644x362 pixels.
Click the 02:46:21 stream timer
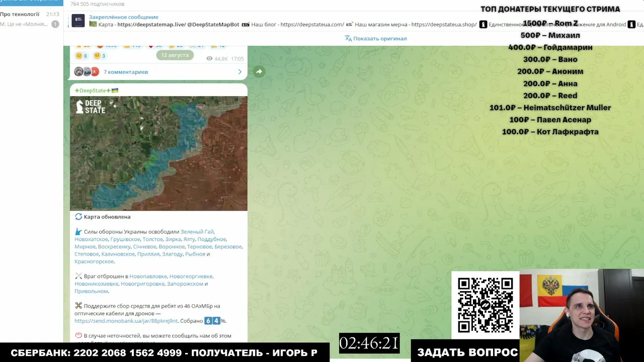[369, 343]
